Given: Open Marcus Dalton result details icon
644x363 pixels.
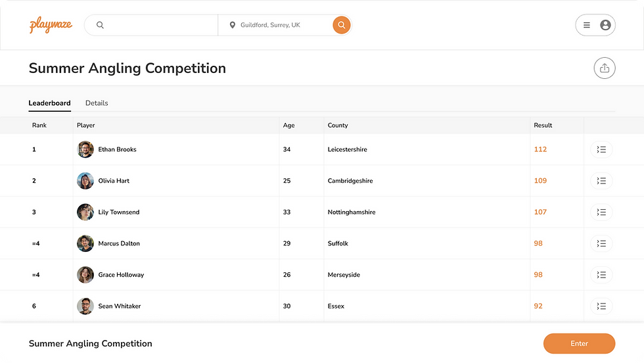Looking at the screenshot, I should (x=601, y=243).
